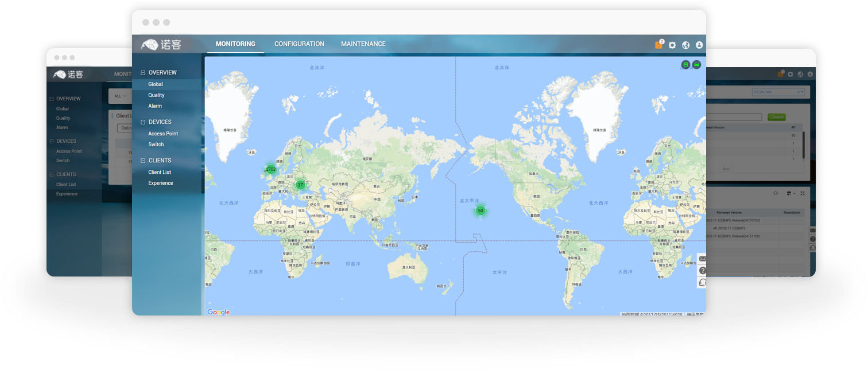Click user icon in right background window

tap(810, 75)
